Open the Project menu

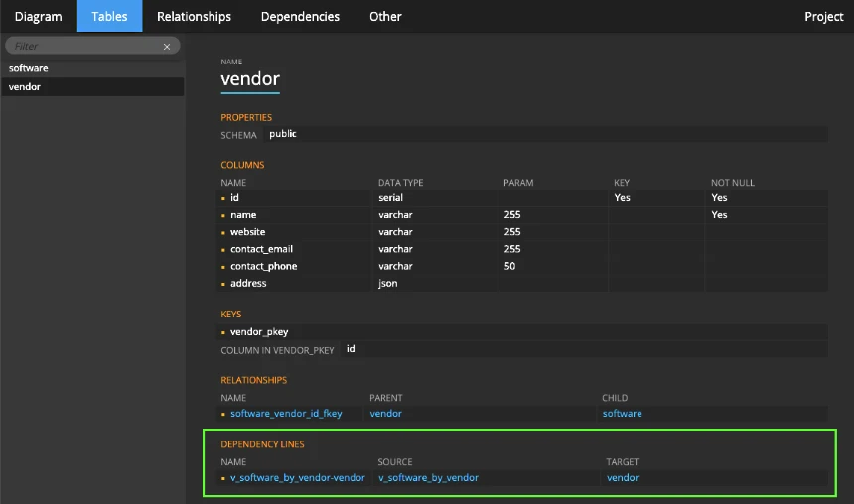(823, 16)
